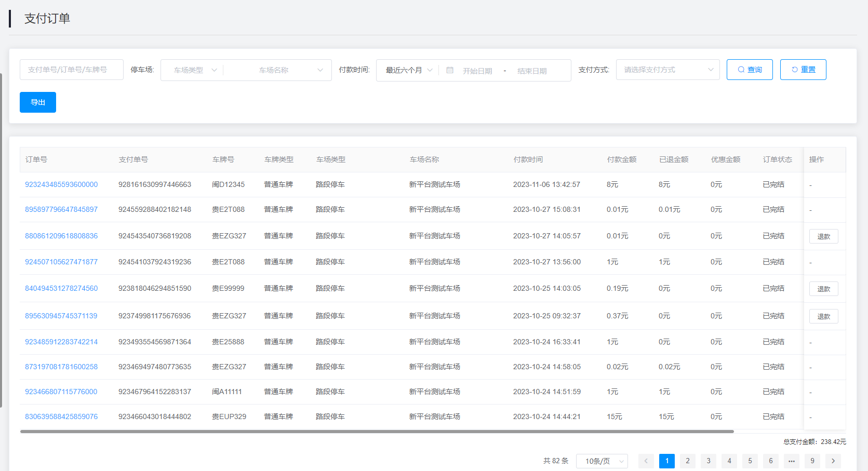Click the previous page arrow icon
This screenshot has height=471, width=868.
(x=646, y=461)
